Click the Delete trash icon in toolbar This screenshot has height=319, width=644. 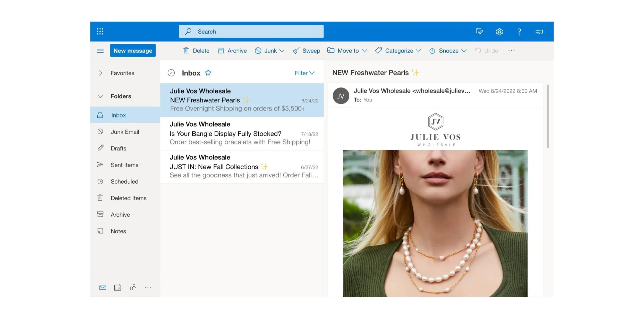(x=186, y=50)
